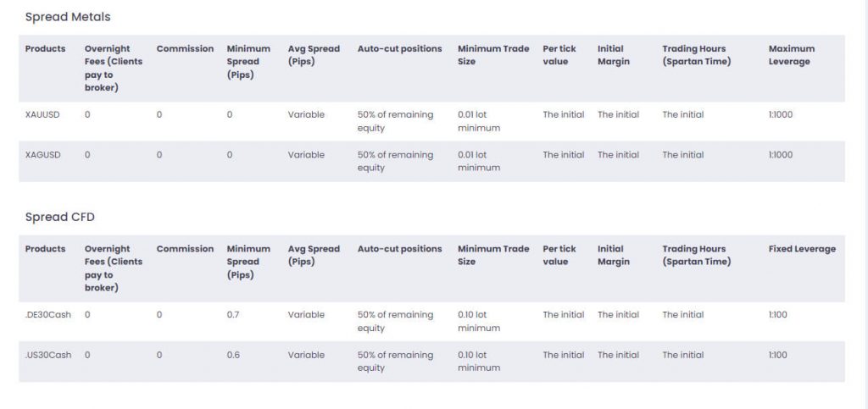Click the Spread CFD section heading

coord(60,218)
